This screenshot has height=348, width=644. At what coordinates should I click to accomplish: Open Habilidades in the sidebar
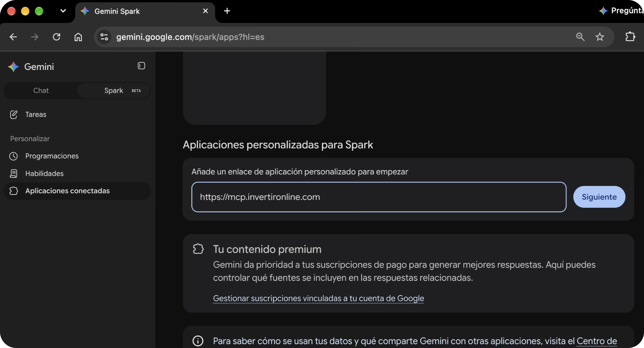click(77, 173)
